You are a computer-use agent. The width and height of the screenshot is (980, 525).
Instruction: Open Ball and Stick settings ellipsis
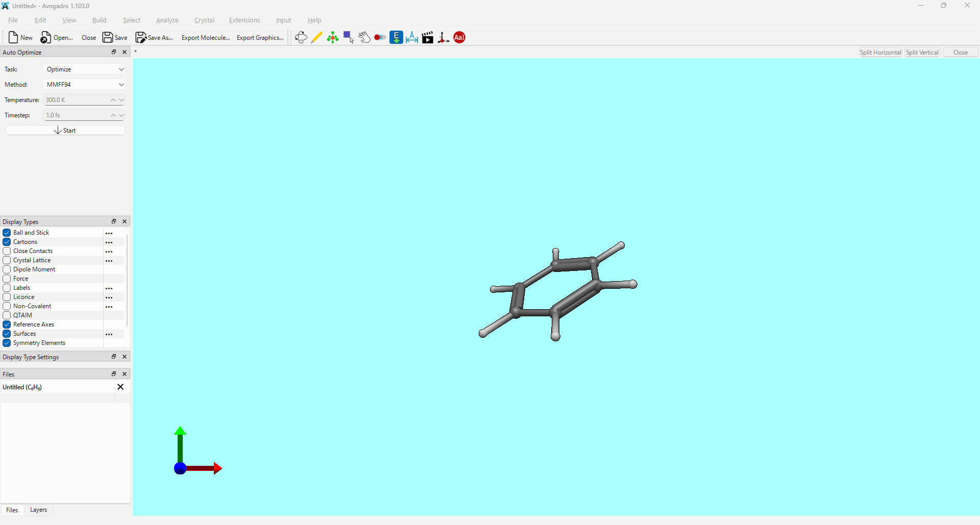pos(109,233)
